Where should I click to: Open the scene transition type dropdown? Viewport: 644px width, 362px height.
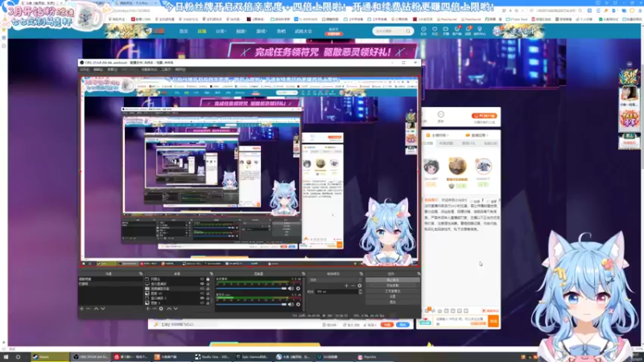point(336,279)
